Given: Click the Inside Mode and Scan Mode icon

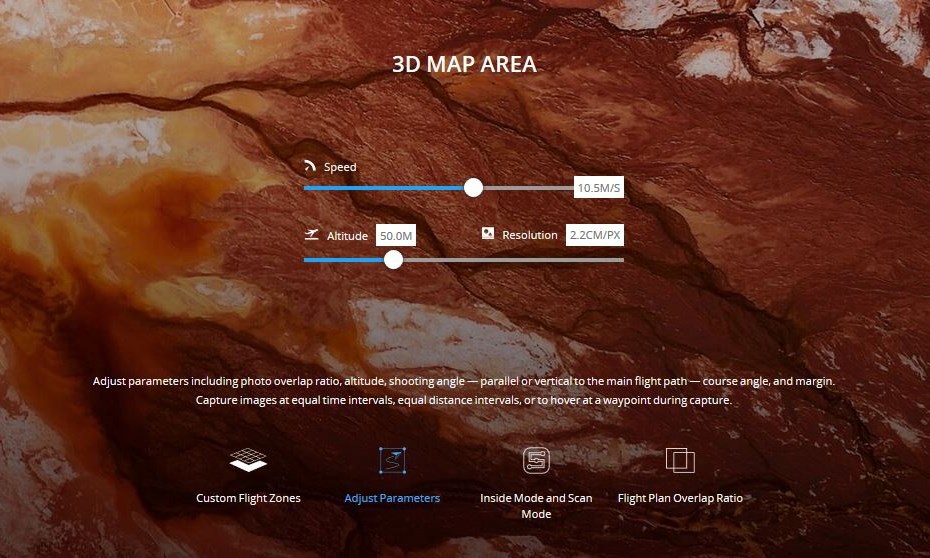Looking at the screenshot, I should 536,461.
